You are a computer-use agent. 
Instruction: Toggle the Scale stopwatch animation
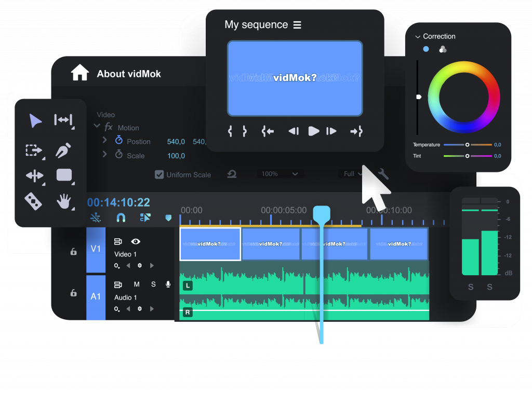pyautogui.click(x=119, y=154)
